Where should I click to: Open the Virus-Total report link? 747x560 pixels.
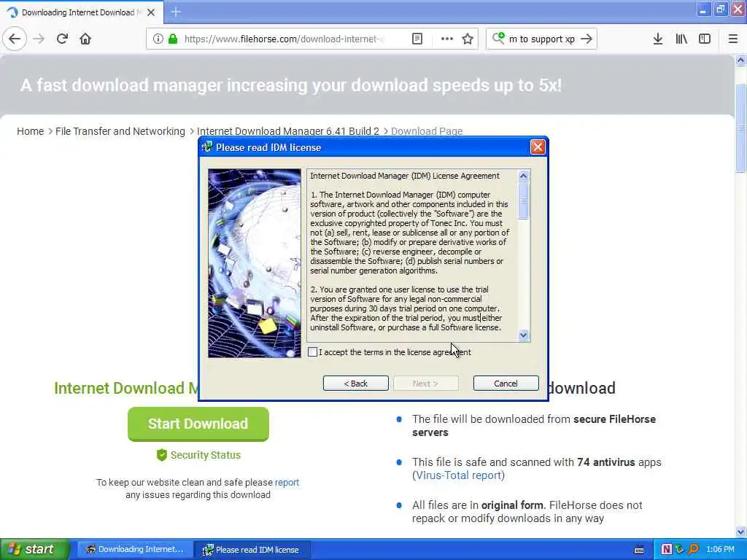tap(458, 475)
